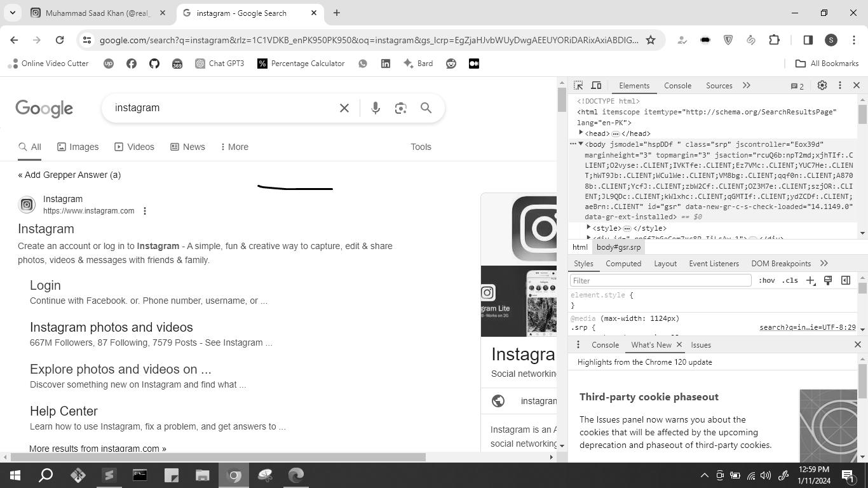
Task: Click the magnifier search submit icon
Action: pyautogui.click(x=426, y=108)
